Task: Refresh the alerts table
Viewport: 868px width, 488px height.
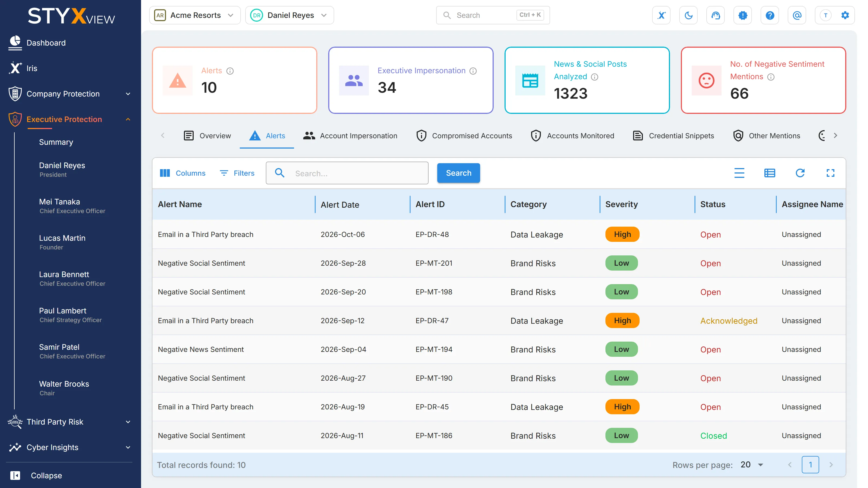Action: tap(800, 173)
